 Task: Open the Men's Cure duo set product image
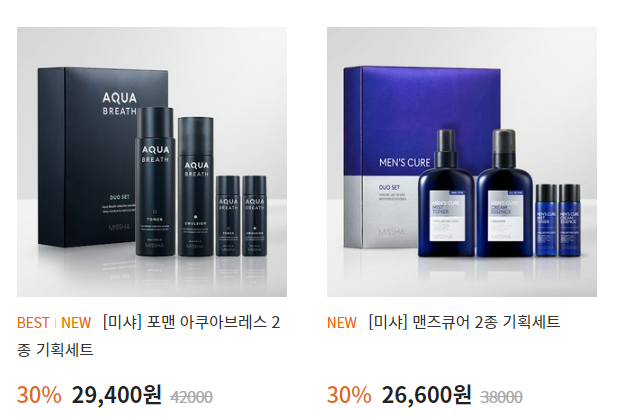click(462, 162)
